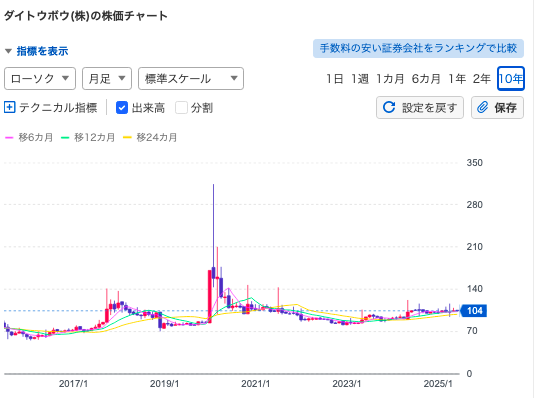Switch to the 6カ月 range tab
534x398 pixels.
pyautogui.click(x=426, y=79)
